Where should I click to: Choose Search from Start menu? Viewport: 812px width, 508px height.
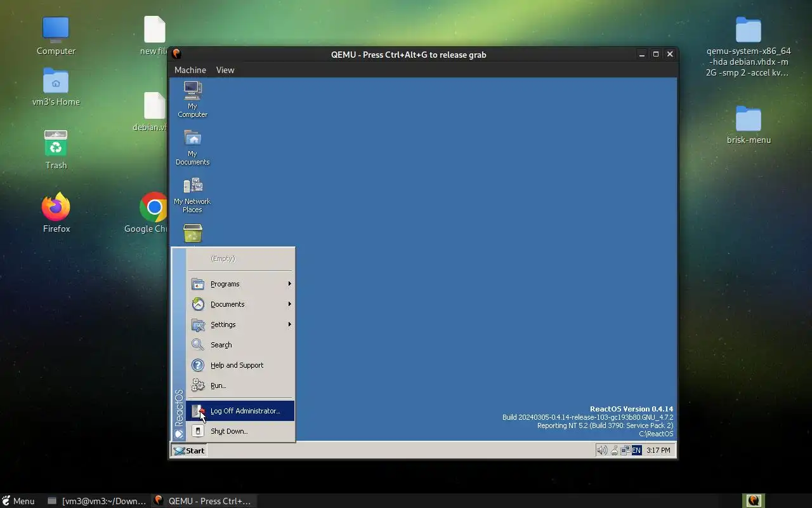(x=241, y=345)
